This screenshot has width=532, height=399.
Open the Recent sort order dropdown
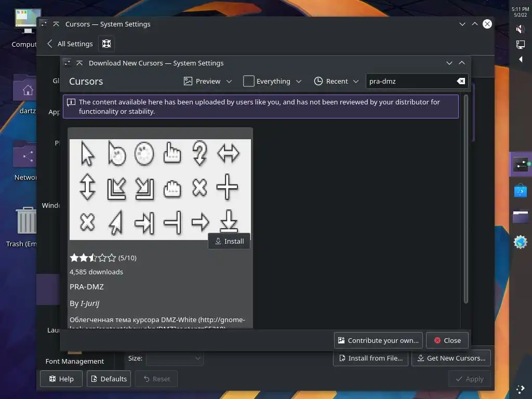point(336,82)
